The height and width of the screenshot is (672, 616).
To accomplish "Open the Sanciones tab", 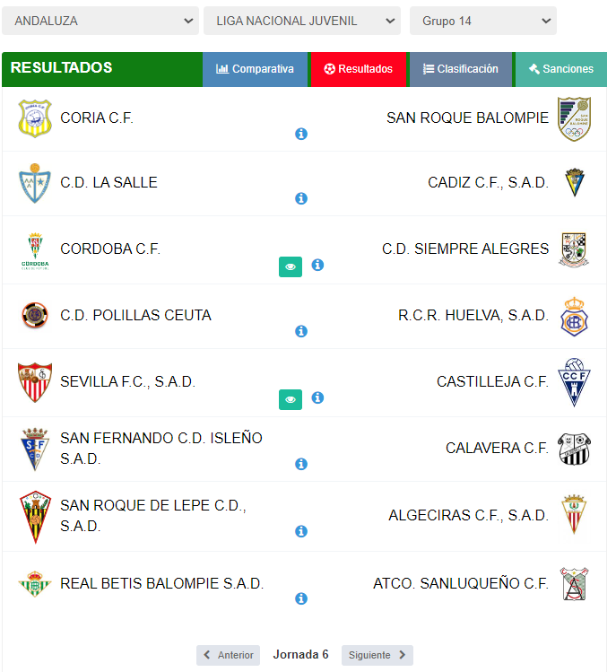I will [561, 69].
